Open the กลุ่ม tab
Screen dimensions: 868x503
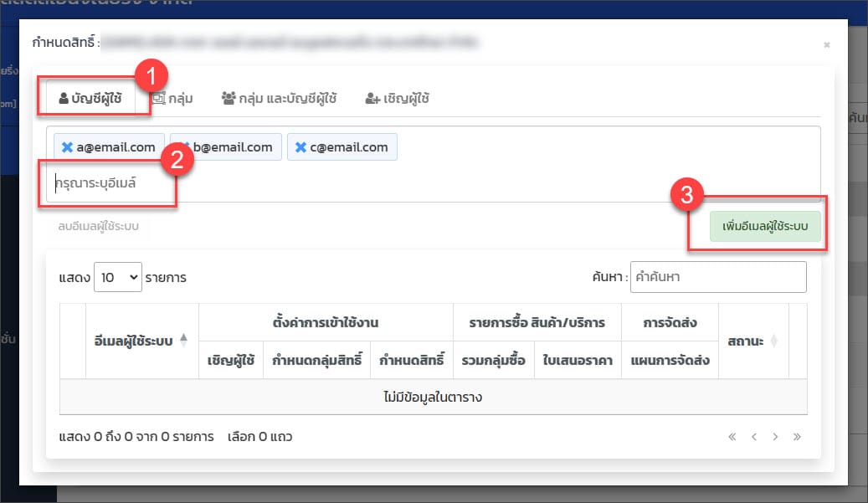(x=172, y=99)
